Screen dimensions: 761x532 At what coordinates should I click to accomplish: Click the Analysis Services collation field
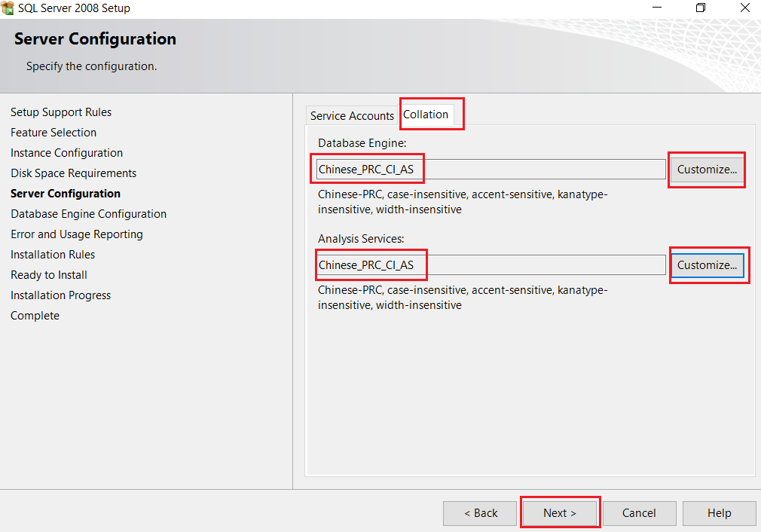[x=491, y=265]
